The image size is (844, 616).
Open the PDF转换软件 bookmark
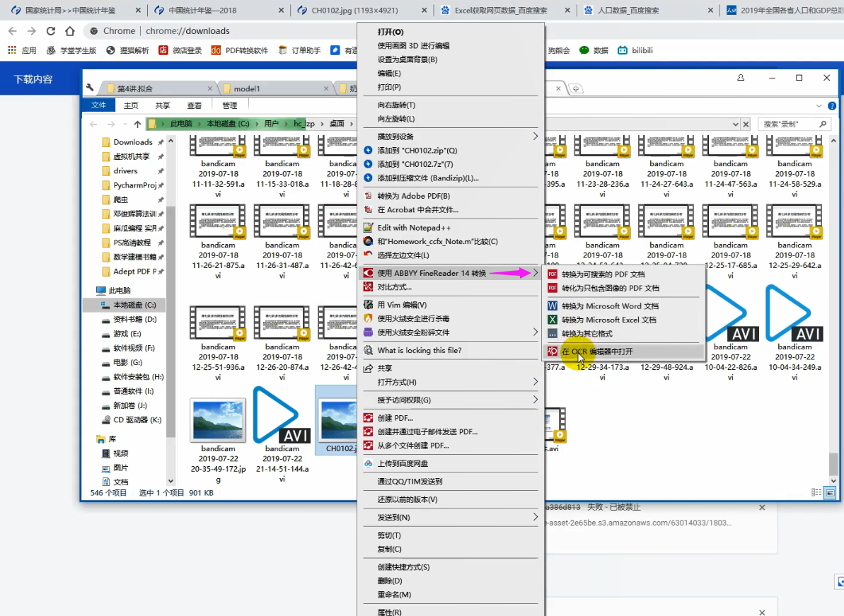[x=240, y=50]
